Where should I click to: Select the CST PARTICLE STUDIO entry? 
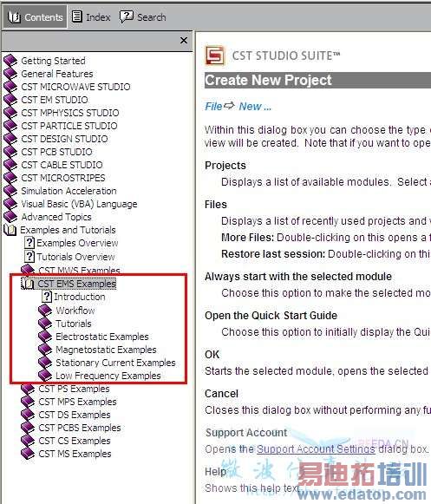click(69, 126)
